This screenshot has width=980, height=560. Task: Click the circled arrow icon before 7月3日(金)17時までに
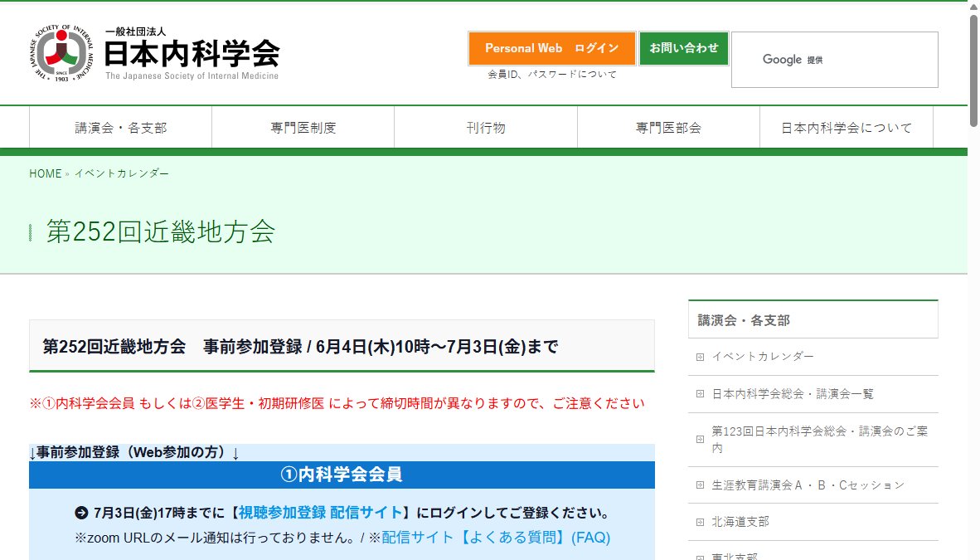81,513
